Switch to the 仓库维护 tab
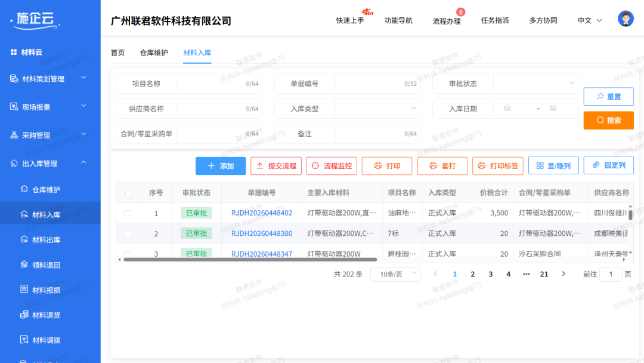The height and width of the screenshot is (363, 644). click(x=154, y=53)
